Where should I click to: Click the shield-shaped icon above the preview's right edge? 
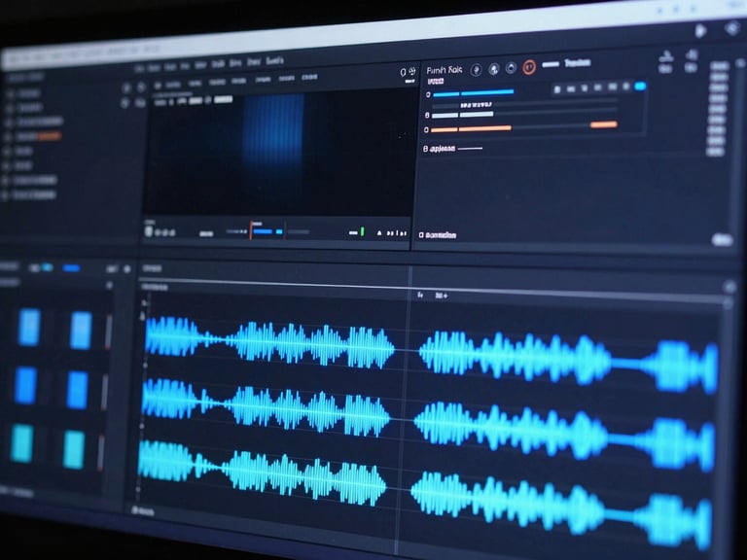[x=403, y=72]
